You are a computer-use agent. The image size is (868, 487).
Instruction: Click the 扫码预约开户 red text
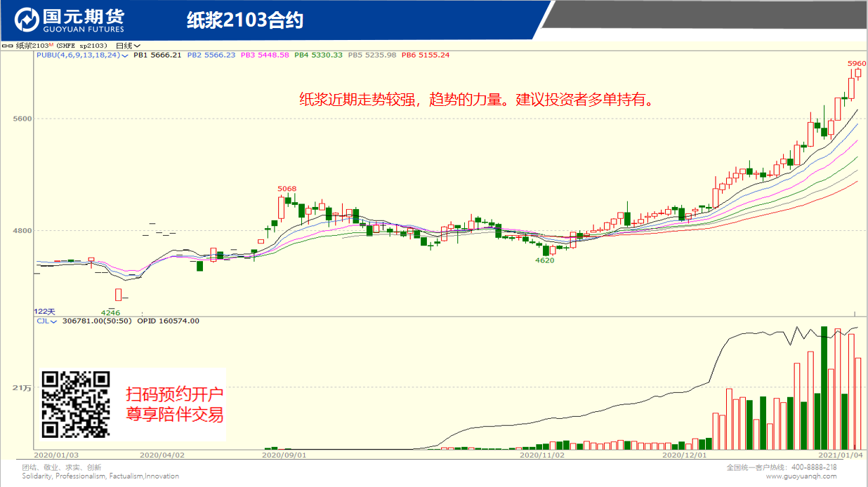click(174, 394)
